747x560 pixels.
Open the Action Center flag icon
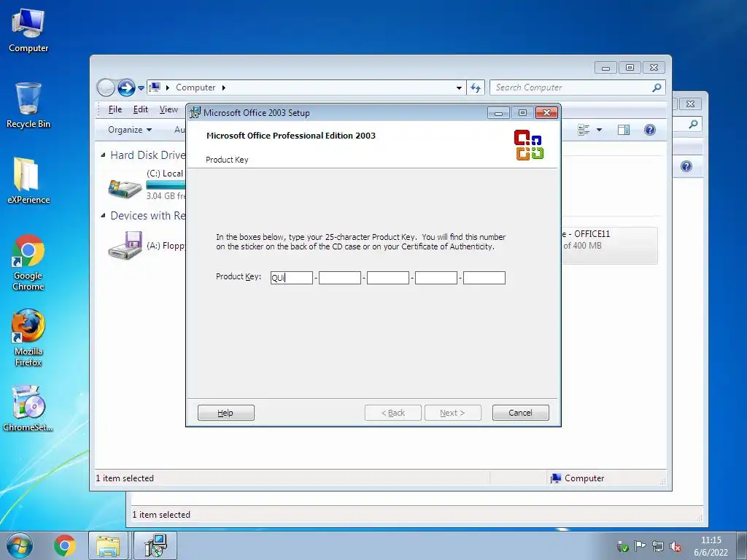pyautogui.click(x=640, y=547)
